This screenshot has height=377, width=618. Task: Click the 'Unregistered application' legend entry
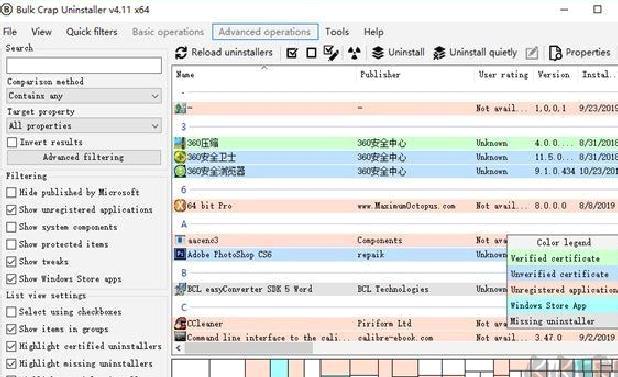point(564,290)
